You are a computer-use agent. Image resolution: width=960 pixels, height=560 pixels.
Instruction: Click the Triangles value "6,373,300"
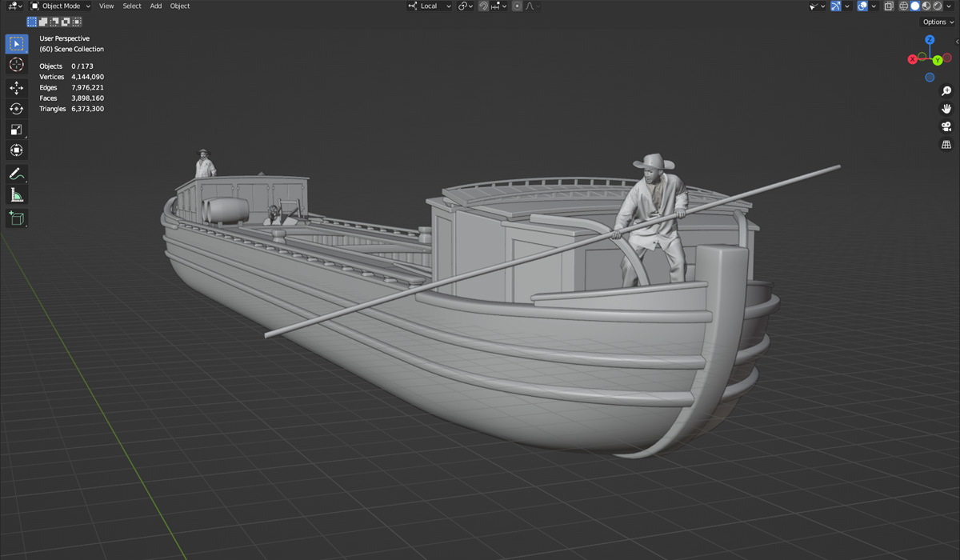point(88,109)
